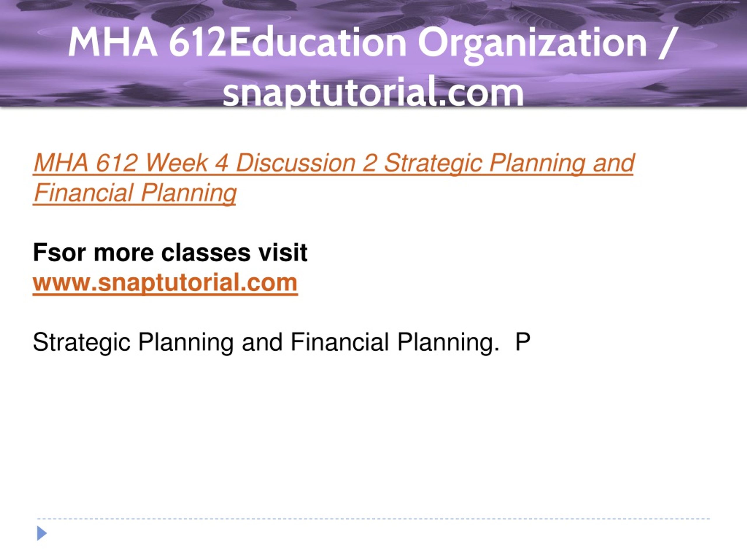The image size is (747, 560).
Task: Click 'snaptutorial.com' in the purple header title
Action: [373, 91]
